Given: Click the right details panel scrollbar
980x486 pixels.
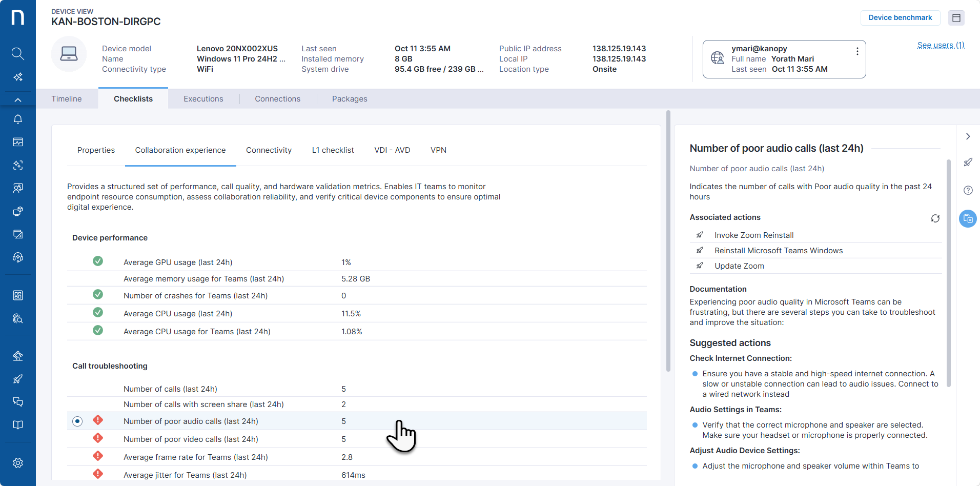Looking at the screenshot, I should (948, 273).
